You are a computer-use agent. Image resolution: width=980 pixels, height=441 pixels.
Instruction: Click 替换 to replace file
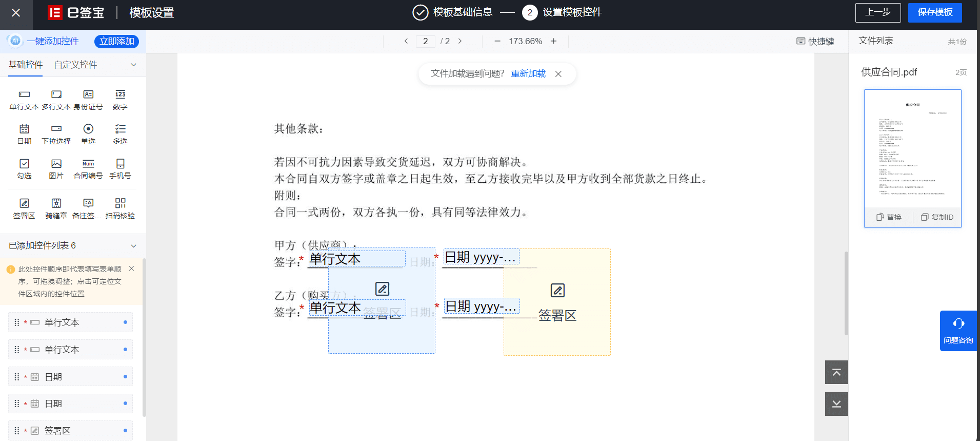[889, 217]
